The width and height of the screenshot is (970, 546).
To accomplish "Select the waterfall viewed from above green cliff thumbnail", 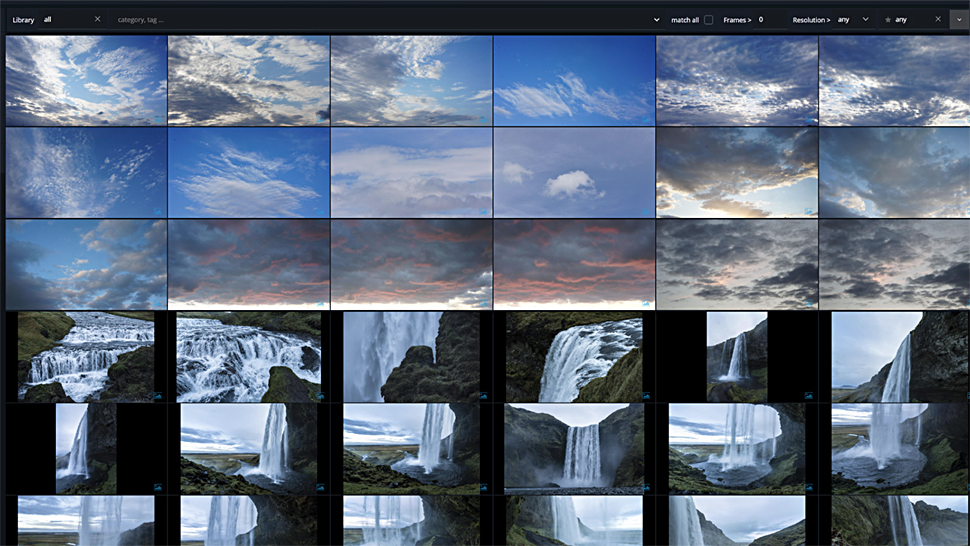I will click(x=574, y=357).
